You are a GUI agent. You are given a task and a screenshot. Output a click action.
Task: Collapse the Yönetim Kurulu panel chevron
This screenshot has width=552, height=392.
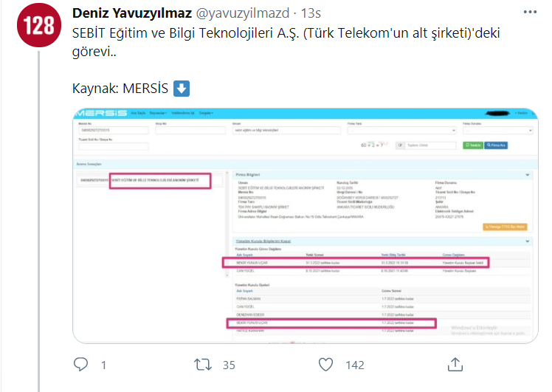528,241
